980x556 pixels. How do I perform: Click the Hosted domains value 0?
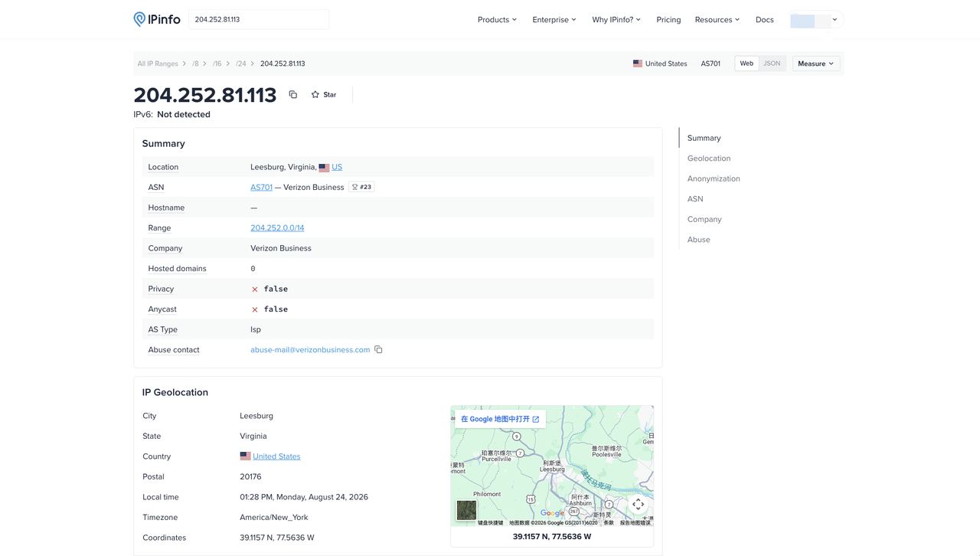click(x=253, y=269)
